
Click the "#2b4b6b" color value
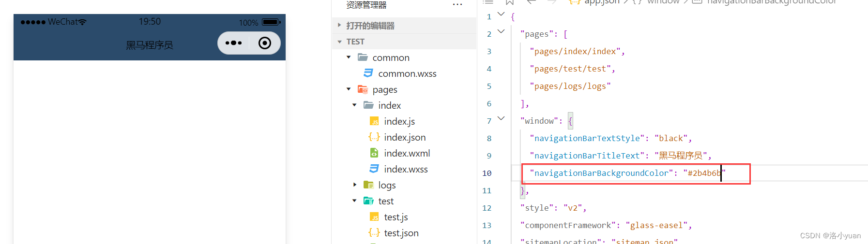point(704,173)
